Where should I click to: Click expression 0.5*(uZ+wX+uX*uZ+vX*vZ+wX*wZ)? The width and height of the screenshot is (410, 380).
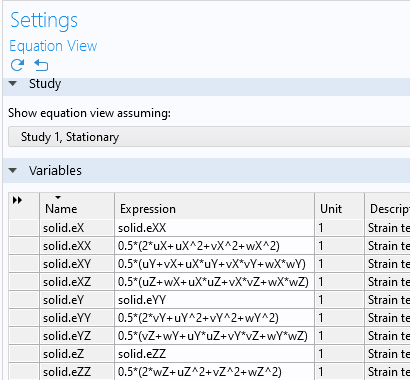click(213, 282)
